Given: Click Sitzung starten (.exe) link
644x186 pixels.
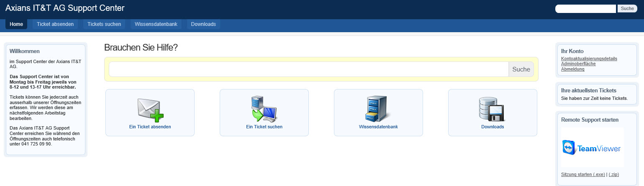Looking at the screenshot, I should pyautogui.click(x=583, y=174).
